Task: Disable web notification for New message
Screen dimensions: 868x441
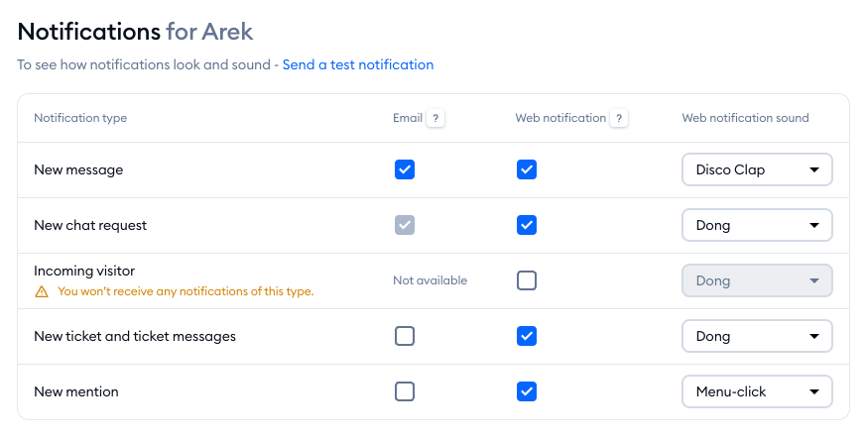Action: pos(527,169)
